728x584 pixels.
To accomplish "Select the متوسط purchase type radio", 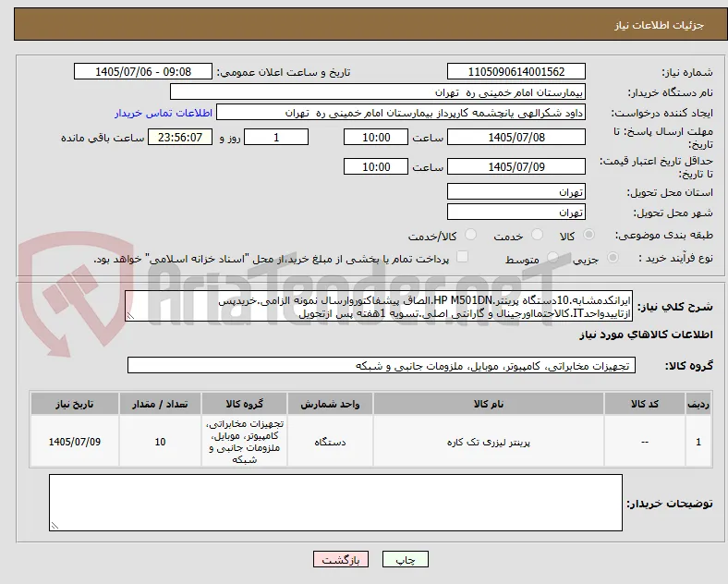I will pos(552,257).
